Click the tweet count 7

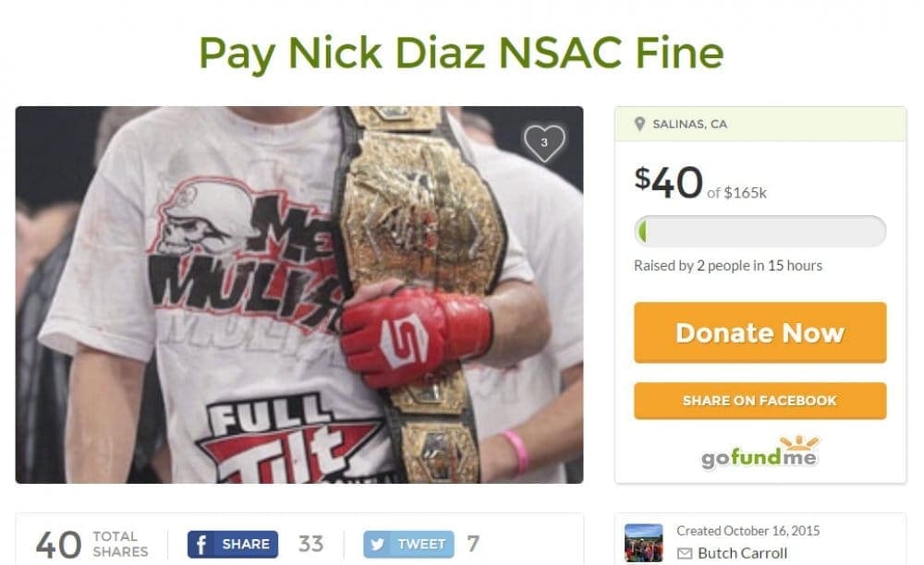coord(472,544)
